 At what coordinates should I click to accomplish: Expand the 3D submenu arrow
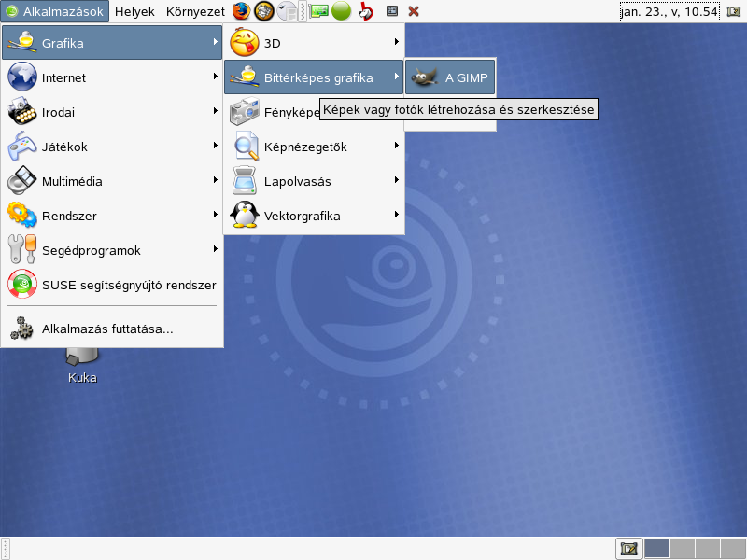point(396,42)
